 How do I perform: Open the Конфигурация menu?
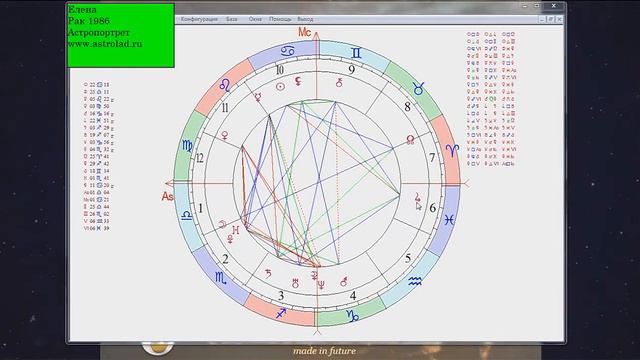pyautogui.click(x=199, y=19)
